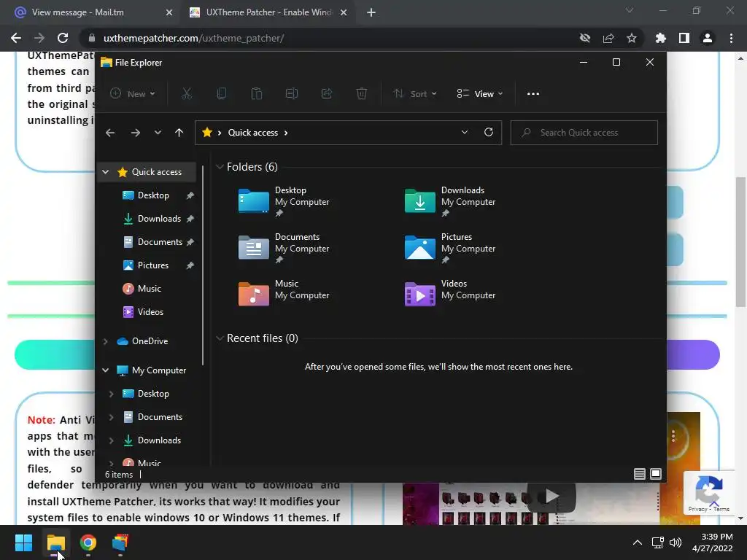The width and height of the screenshot is (747, 560).
Task: Open the New dropdown in File Explorer
Action: point(133,94)
